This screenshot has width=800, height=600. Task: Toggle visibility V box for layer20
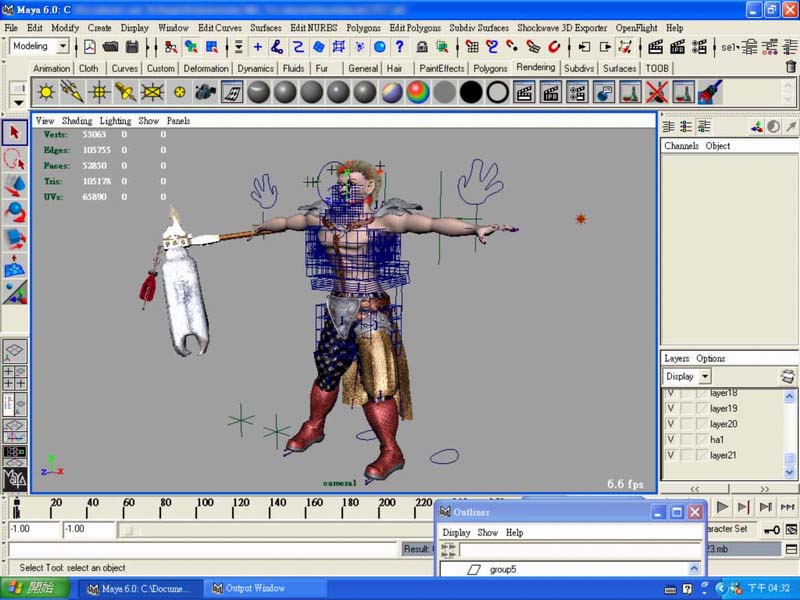[670, 424]
